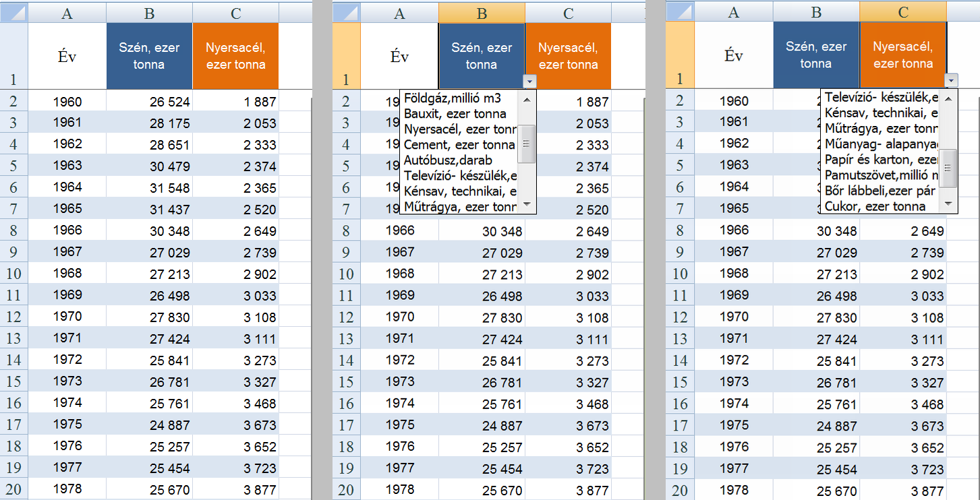Click scrollbar thumb in right spreadsheet's dropdown list

click(x=949, y=168)
